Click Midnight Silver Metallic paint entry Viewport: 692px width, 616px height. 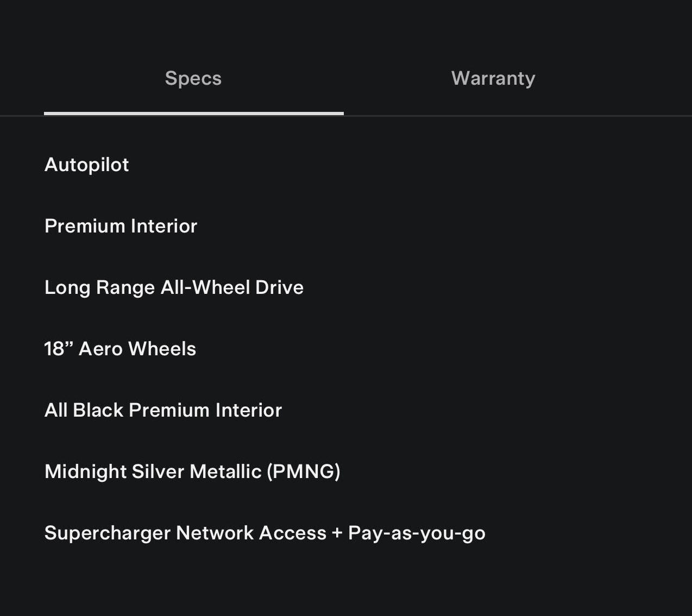(192, 472)
